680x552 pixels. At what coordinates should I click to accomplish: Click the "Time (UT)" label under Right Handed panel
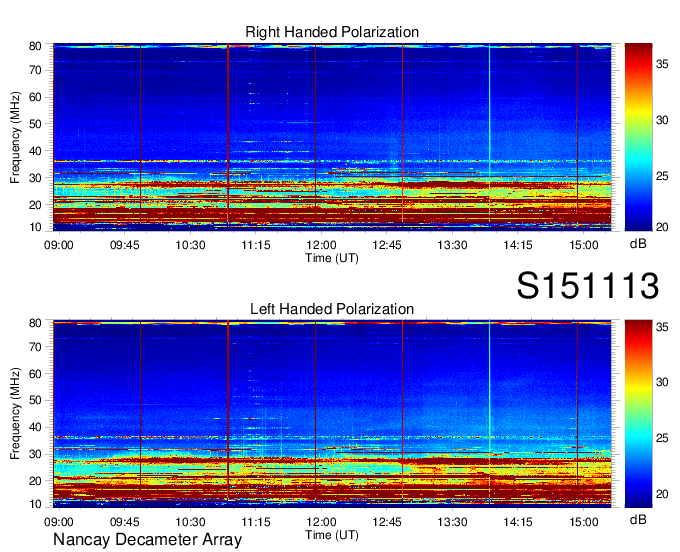point(332,258)
